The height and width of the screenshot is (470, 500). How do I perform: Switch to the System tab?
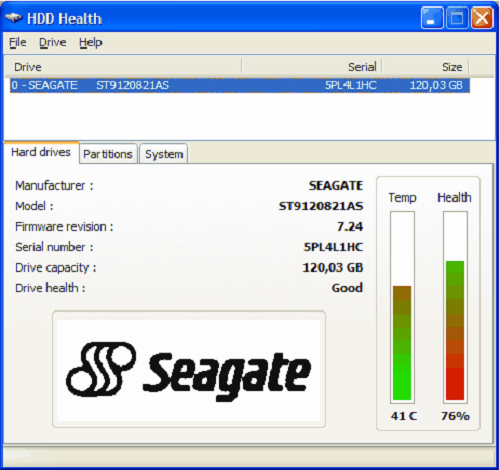[164, 154]
